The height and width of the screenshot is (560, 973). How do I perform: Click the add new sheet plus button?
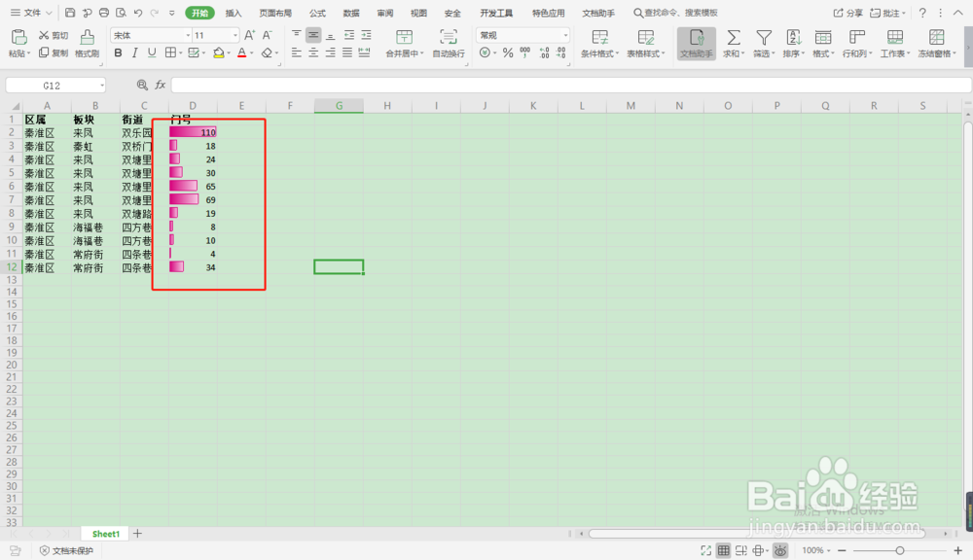pyautogui.click(x=137, y=534)
